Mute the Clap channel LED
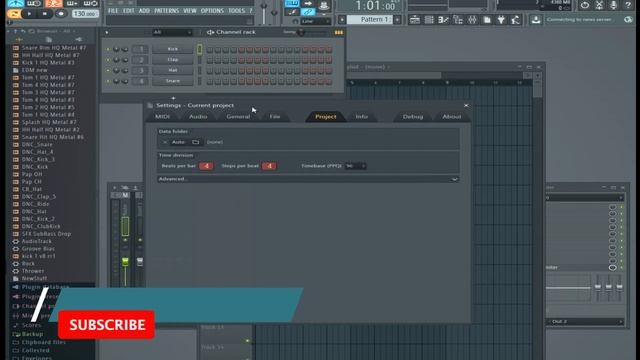The image size is (640, 360). pyautogui.click(x=108, y=60)
